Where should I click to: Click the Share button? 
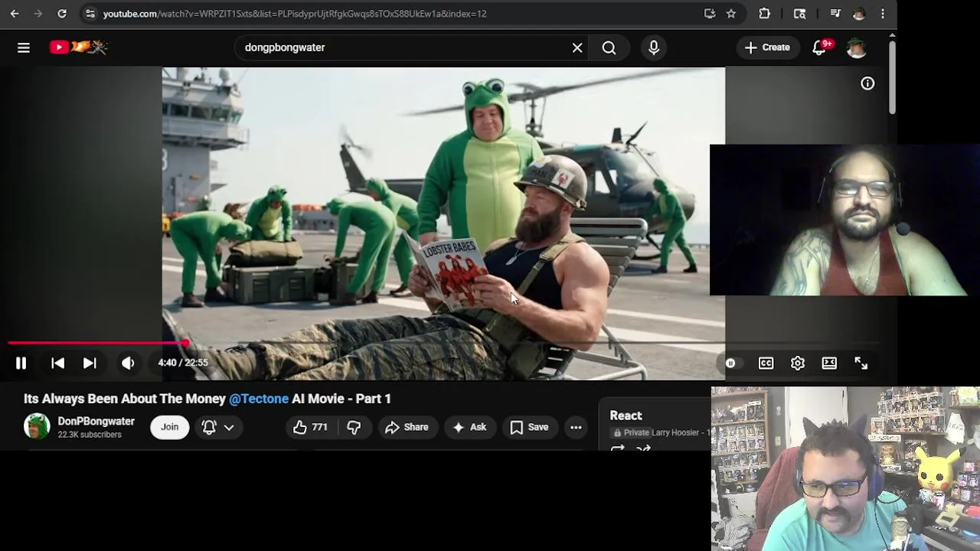point(407,427)
